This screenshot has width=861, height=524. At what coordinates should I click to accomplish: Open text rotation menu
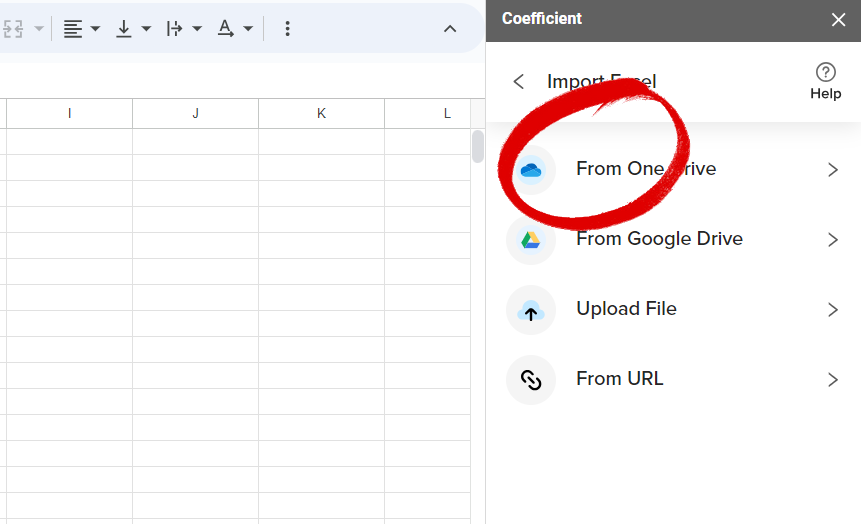[235, 29]
